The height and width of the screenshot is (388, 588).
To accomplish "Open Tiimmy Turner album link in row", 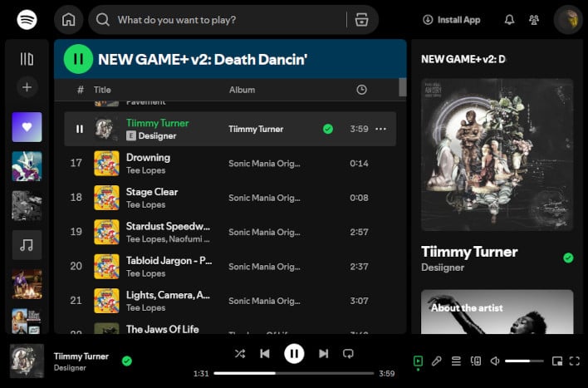I will tap(256, 129).
